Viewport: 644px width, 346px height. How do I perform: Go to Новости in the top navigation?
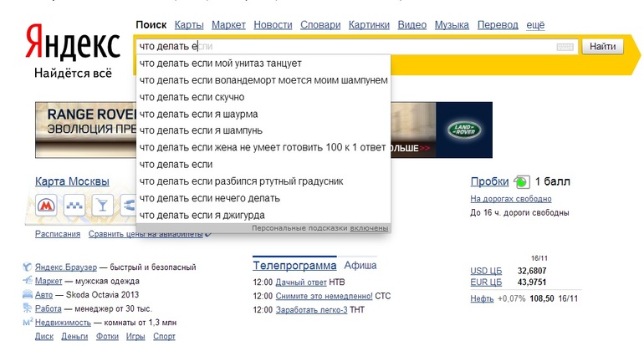click(273, 25)
